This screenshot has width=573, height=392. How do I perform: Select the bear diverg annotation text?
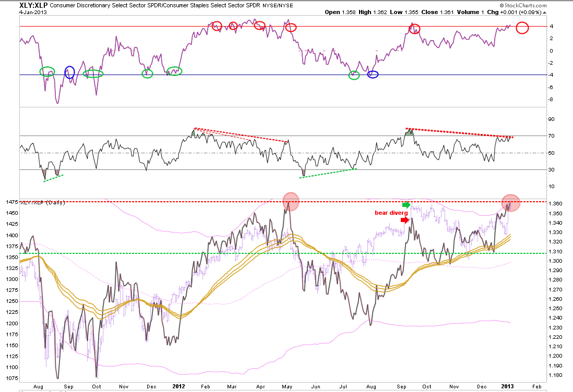point(391,213)
